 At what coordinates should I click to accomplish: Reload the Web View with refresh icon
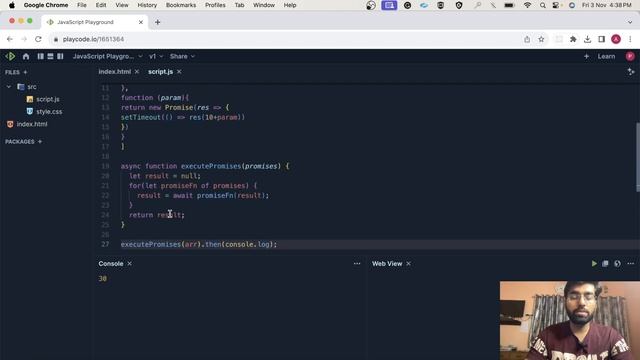(618, 264)
